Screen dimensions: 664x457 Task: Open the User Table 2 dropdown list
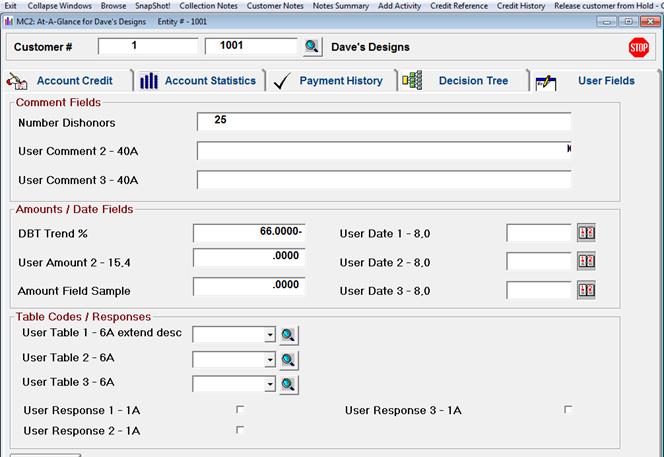click(x=270, y=360)
